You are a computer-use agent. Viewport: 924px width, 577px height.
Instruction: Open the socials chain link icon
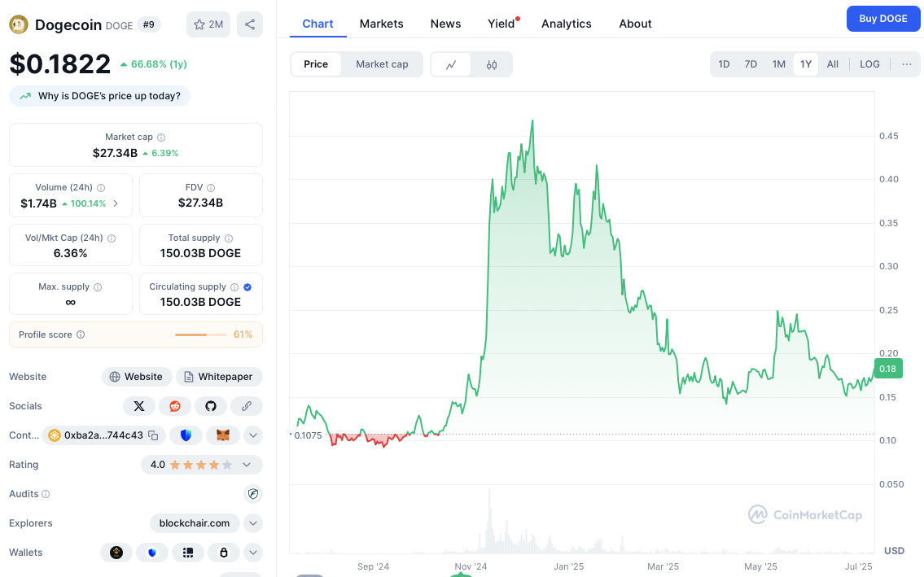click(x=247, y=406)
